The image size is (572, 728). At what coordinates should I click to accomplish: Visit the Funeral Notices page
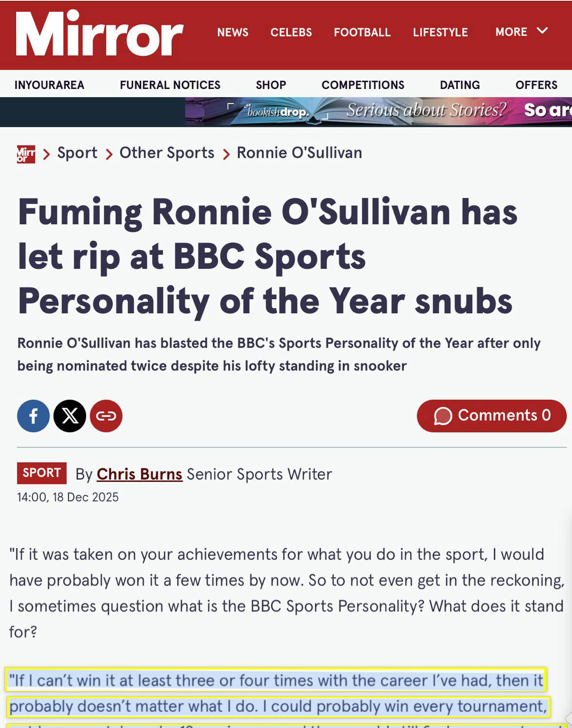coord(170,85)
